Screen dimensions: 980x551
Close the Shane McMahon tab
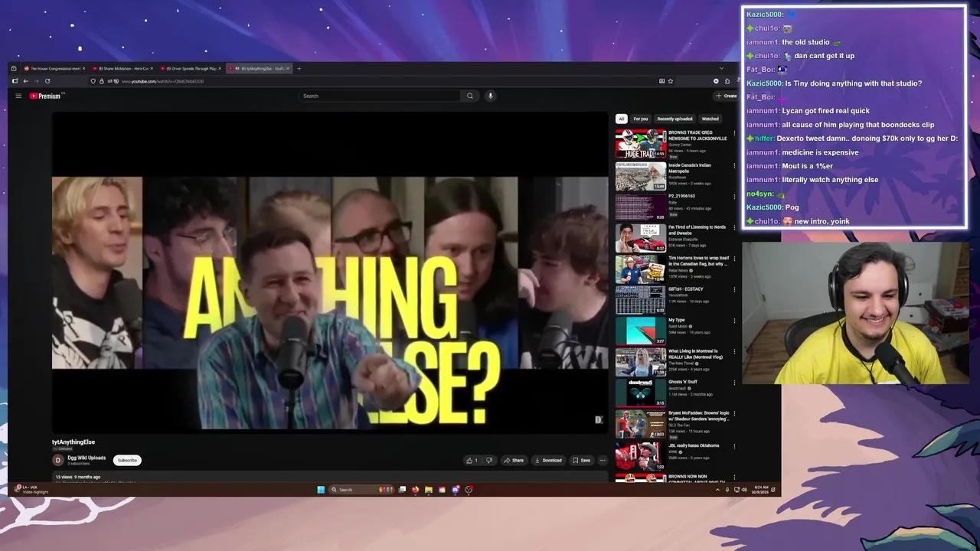tap(152, 68)
